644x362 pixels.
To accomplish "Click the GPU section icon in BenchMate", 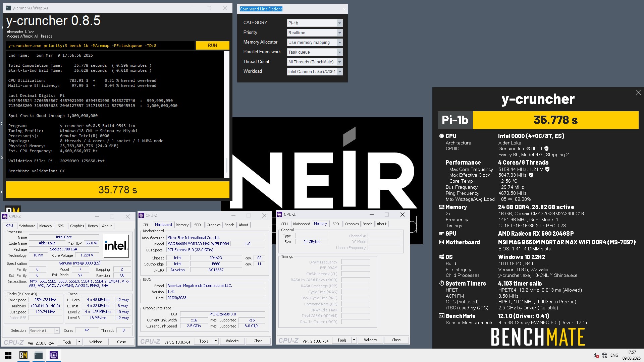I will point(442,234).
